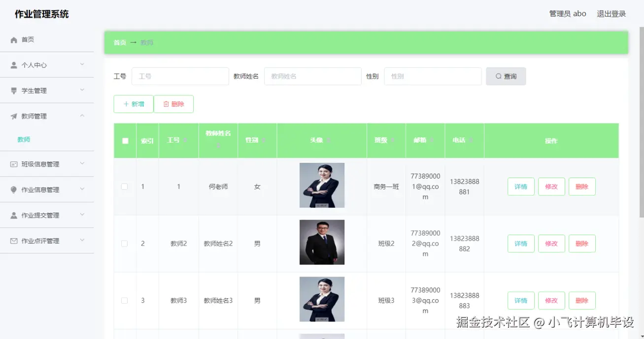This screenshot has width=644, height=339.
Task: Click 何老师's avatar photo thumbnail
Action: (x=322, y=185)
